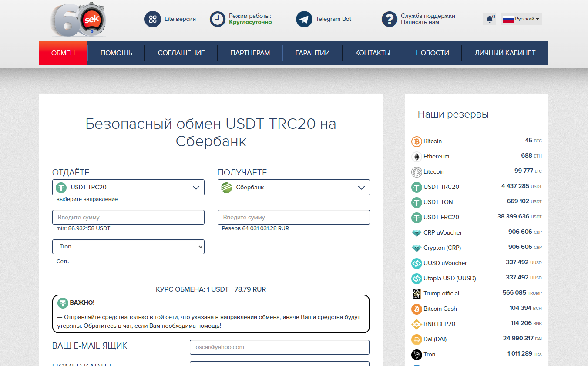The image size is (588, 366).
Task: Open the Русский language dropdown
Action: click(x=521, y=19)
